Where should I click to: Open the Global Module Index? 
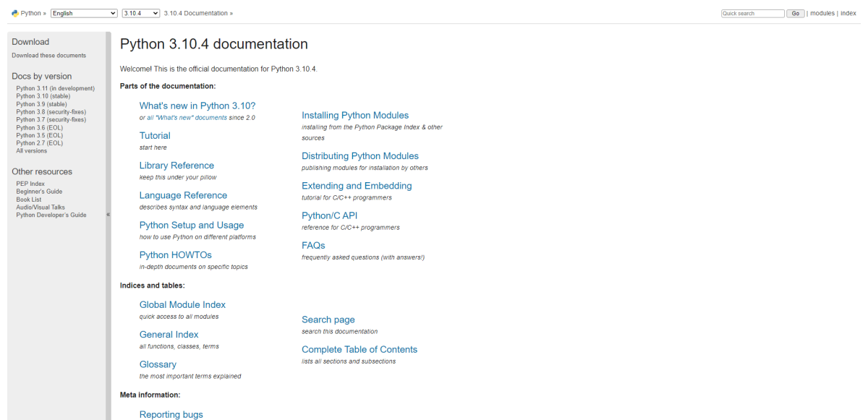tap(182, 304)
